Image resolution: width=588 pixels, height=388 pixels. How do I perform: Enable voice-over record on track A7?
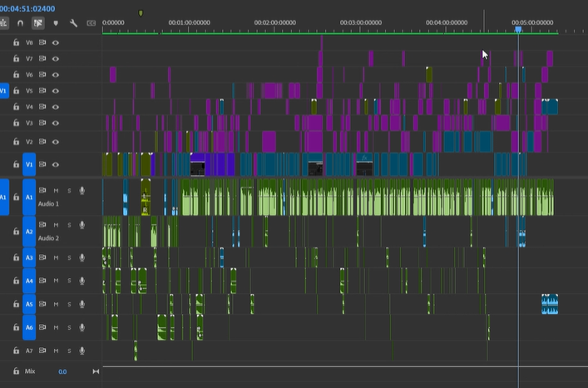[82, 351]
